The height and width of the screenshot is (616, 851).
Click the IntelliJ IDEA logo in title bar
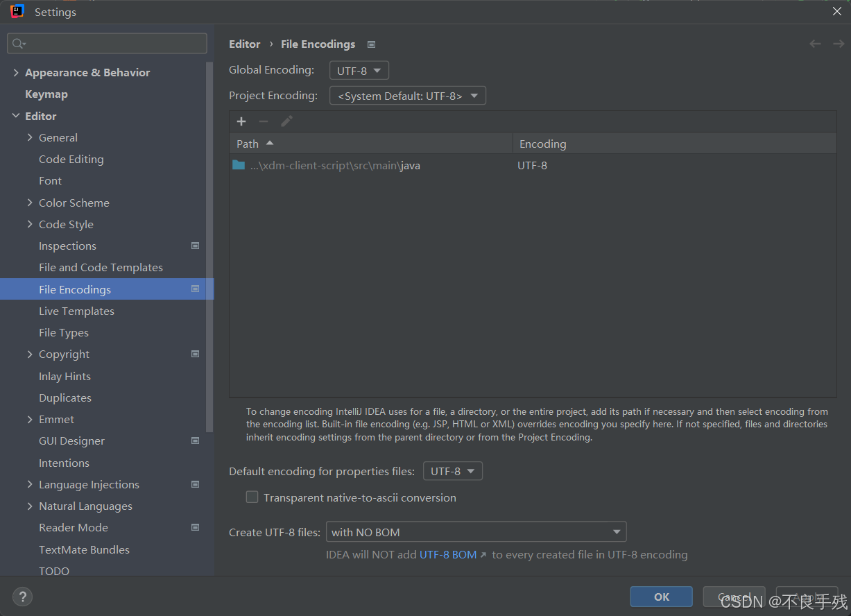point(17,11)
